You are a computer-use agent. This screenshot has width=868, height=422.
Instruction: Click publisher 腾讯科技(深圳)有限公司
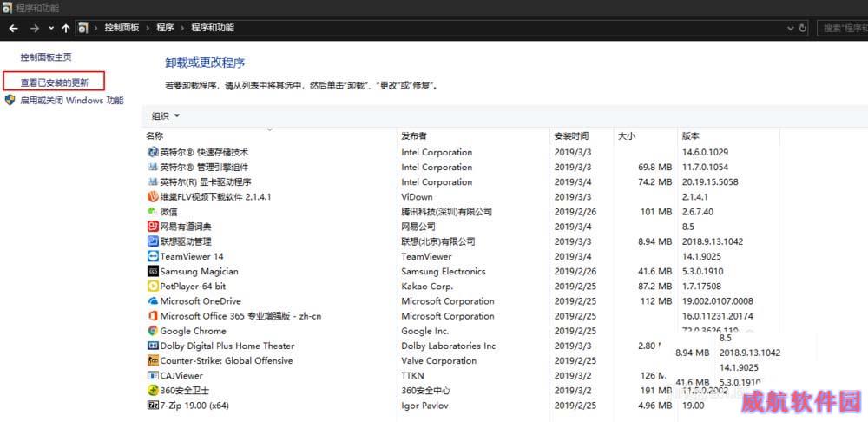(447, 212)
